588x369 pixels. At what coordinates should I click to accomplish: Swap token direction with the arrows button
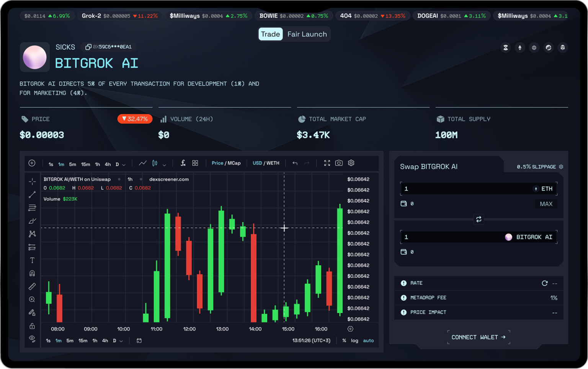pos(479,219)
